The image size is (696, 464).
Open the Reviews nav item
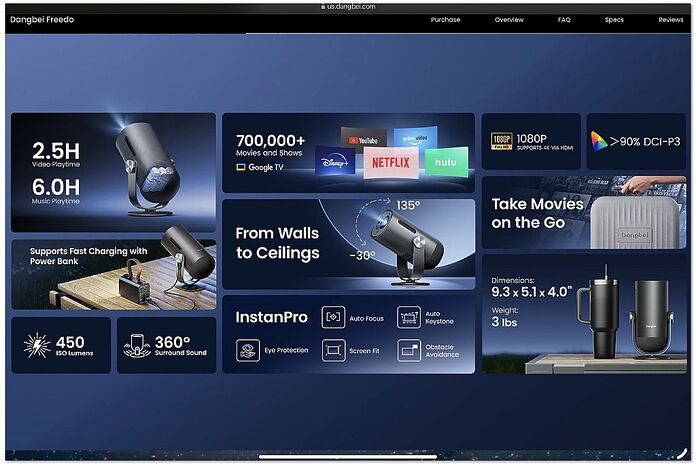click(671, 20)
